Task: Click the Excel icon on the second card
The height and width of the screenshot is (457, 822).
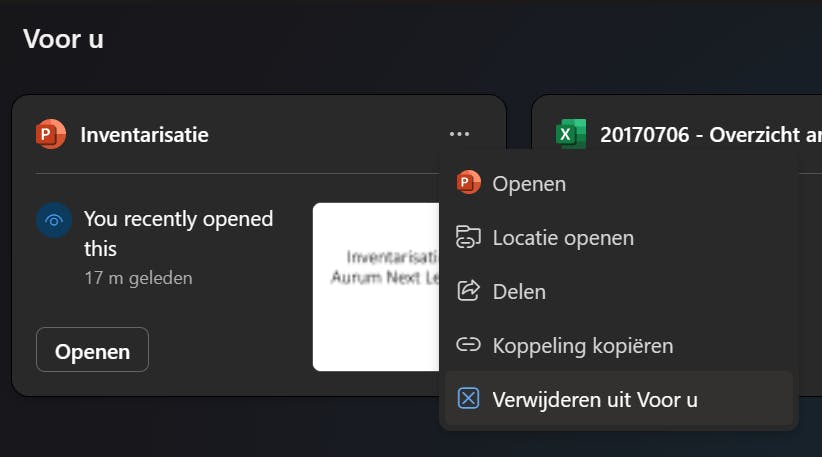Action: click(x=571, y=134)
